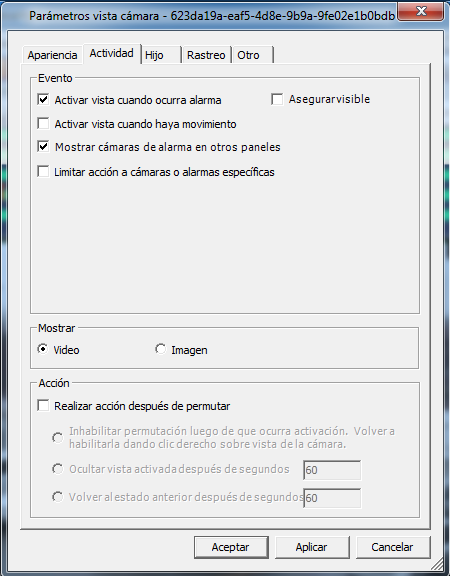Screen dimensions: 450x576
Task: Choose the Imagen radio option
Action: [161, 349]
